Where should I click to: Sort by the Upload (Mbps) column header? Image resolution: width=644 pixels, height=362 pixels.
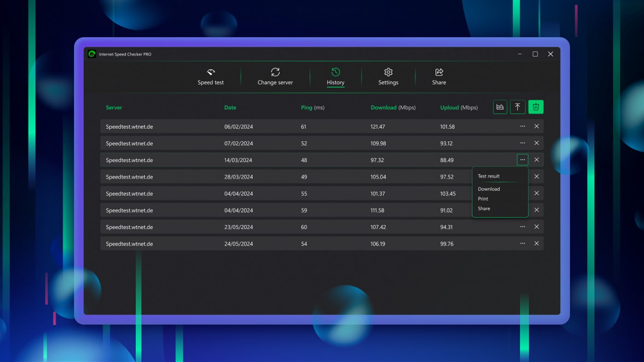tap(459, 108)
